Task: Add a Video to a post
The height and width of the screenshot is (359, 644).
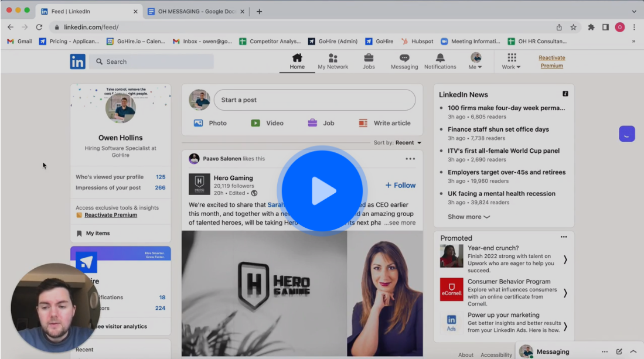Action: (267, 123)
